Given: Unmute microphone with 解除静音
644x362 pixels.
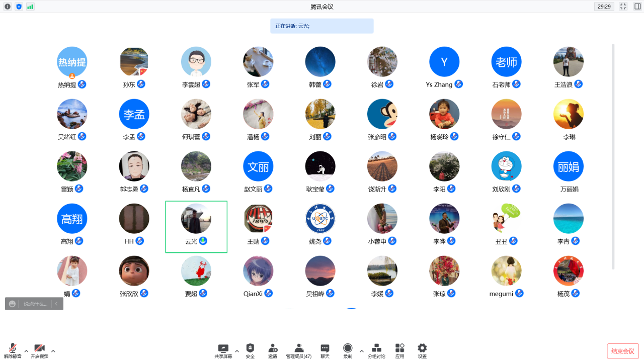Looking at the screenshot, I should coord(13,351).
